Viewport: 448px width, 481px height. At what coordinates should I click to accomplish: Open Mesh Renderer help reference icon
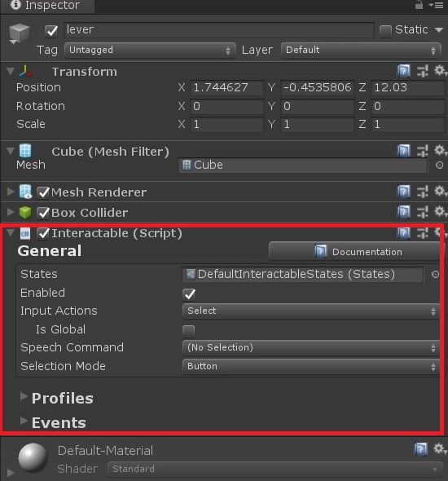click(x=403, y=192)
